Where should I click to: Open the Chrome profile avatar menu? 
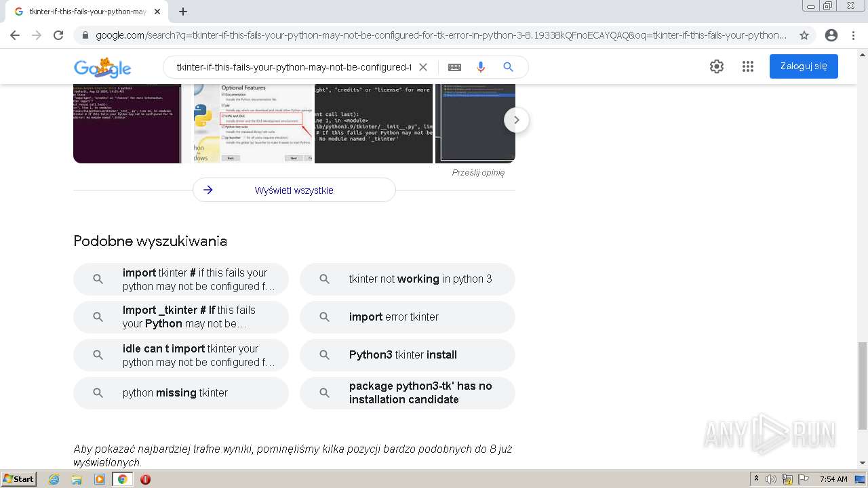831,35
